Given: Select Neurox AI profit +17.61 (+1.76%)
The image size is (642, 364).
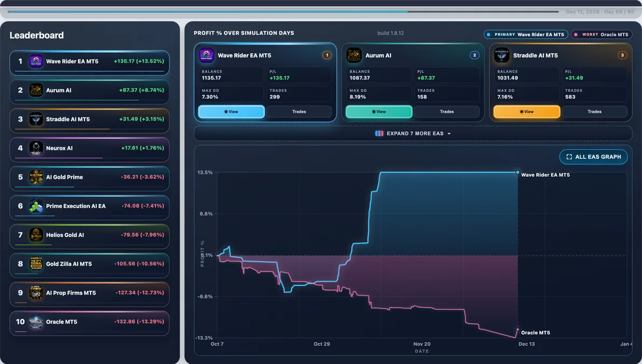Looking at the screenshot, I should pyautogui.click(x=143, y=148).
